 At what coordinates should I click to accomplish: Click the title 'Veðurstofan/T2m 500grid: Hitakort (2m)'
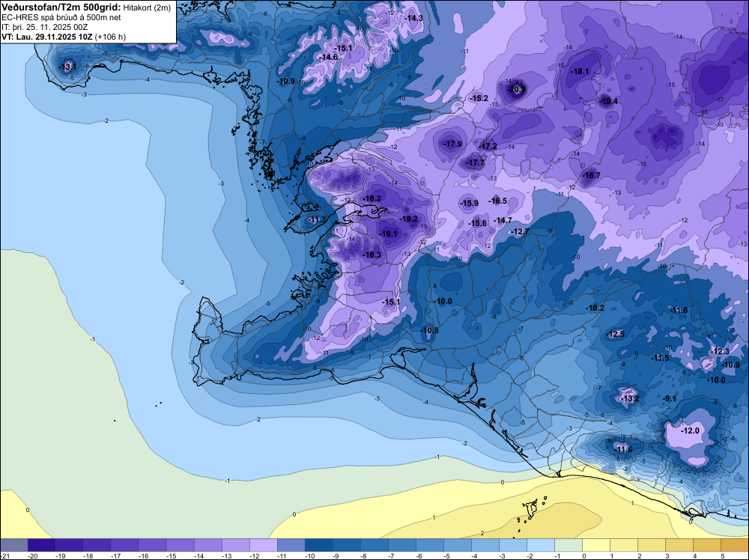pyautogui.click(x=86, y=7)
